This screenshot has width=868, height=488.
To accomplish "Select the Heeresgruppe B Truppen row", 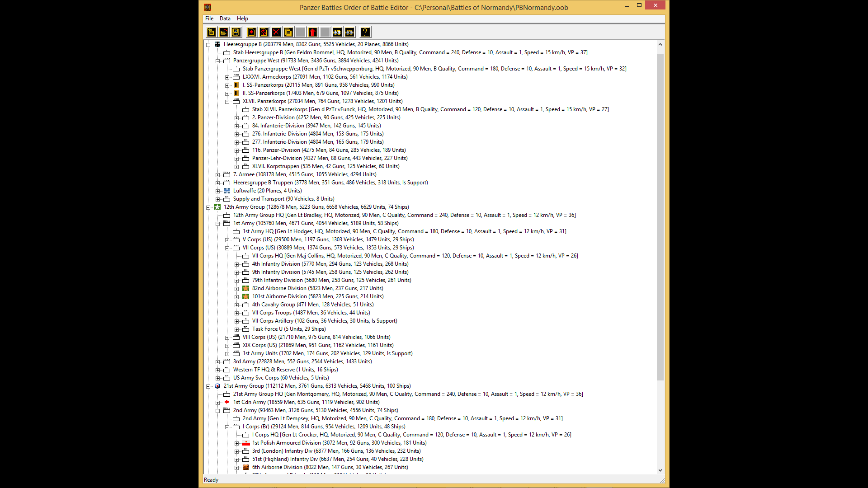I will [330, 183].
